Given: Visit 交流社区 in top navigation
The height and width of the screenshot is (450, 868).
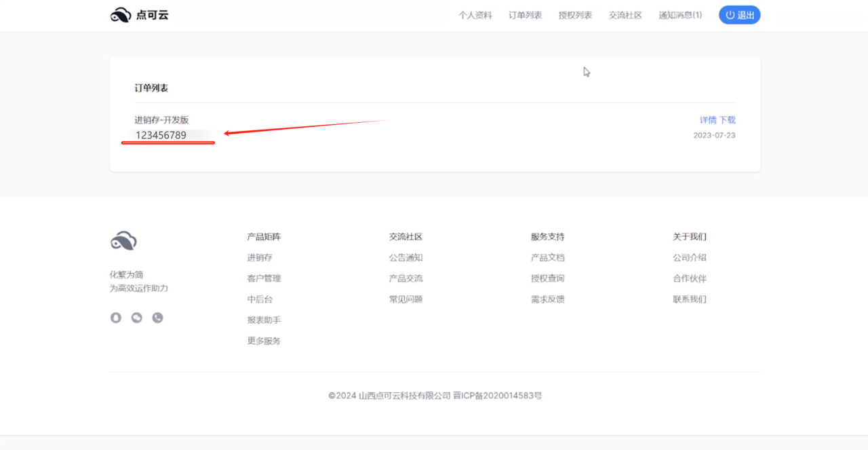Looking at the screenshot, I should [x=625, y=15].
